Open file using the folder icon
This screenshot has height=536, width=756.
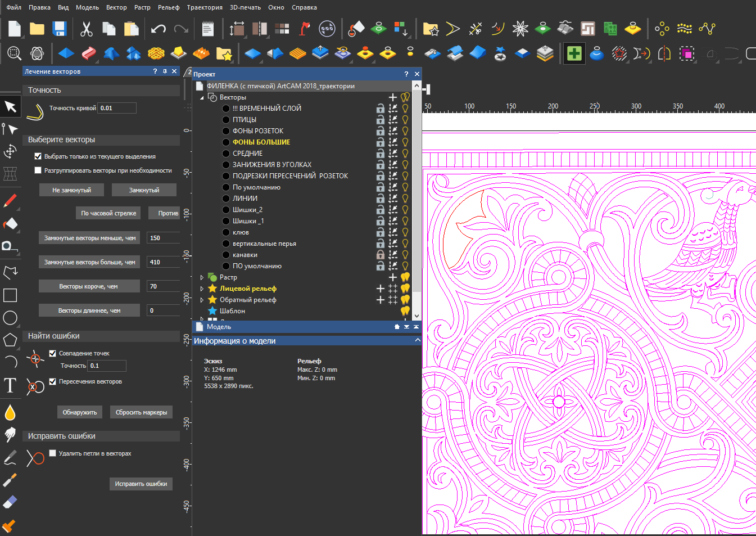tap(37, 29)
